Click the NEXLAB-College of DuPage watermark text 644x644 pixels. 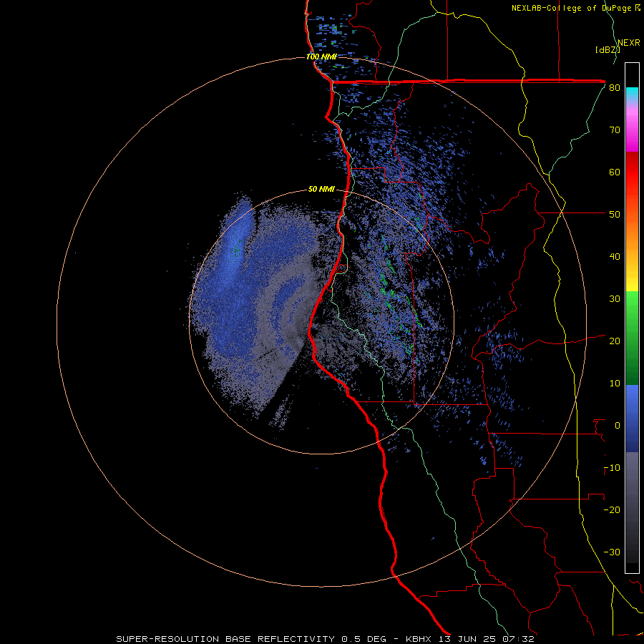coord(572,8)
